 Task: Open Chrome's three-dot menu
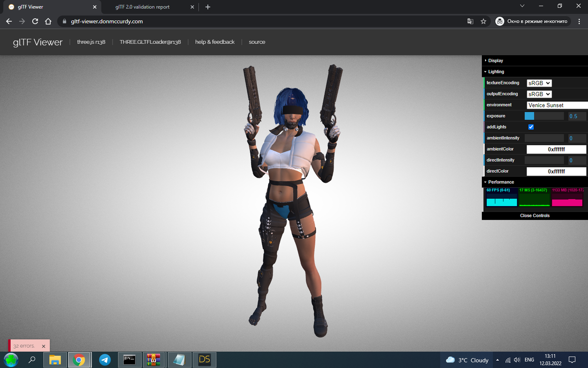pyautogui.click(x=579, y=21)
